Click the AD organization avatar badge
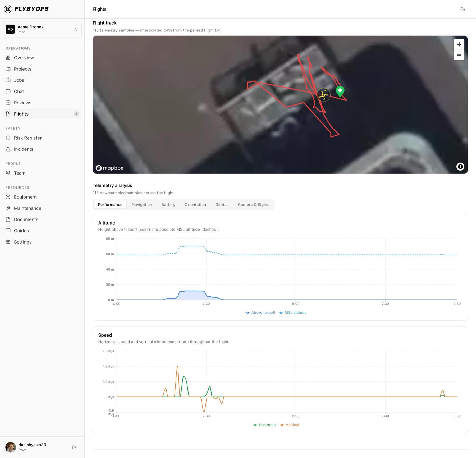 10,29
